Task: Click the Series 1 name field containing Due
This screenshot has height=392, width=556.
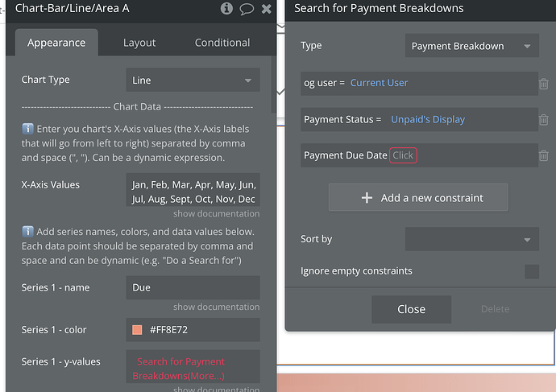Action: point(193,287)
